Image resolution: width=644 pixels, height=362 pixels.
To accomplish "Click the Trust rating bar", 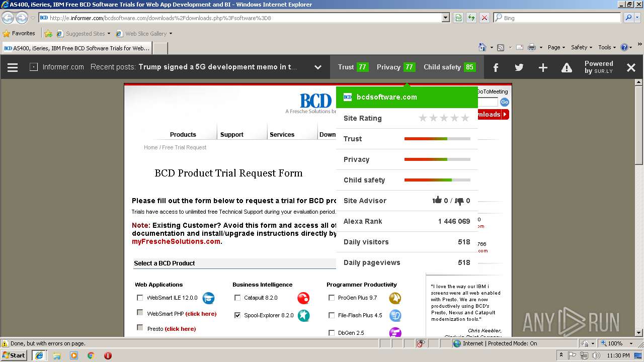I will (x=437, y=139).
